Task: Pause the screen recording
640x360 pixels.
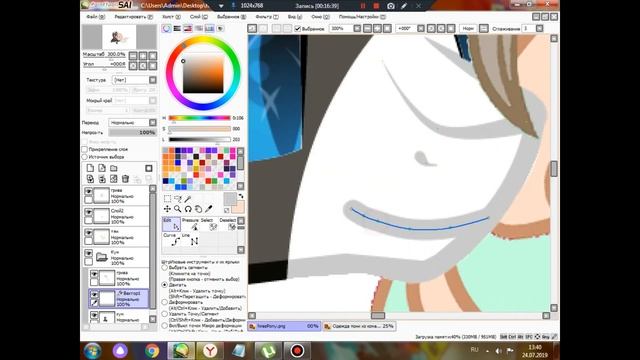Action: click(363, 6)
